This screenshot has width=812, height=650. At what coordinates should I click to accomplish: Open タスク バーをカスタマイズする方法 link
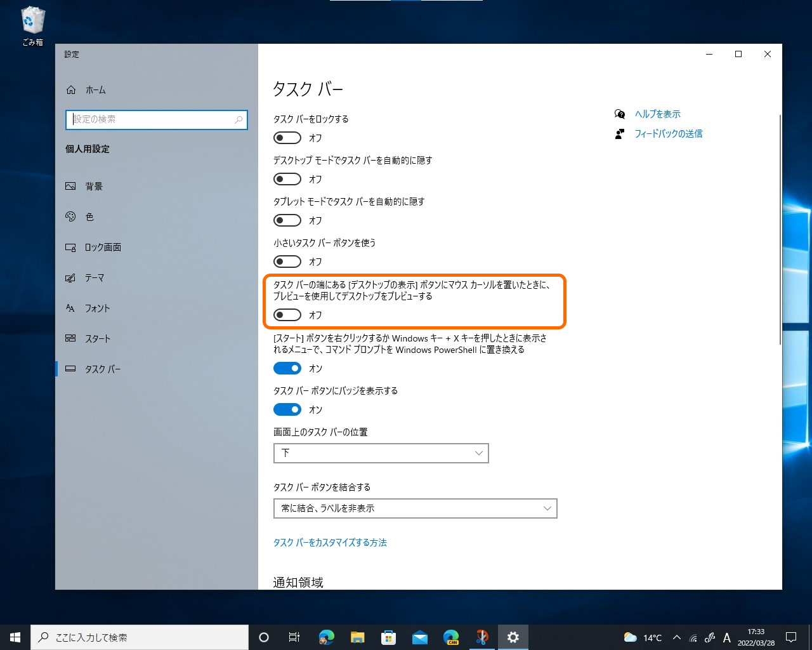pyautogui.click(x=330, y=543)
